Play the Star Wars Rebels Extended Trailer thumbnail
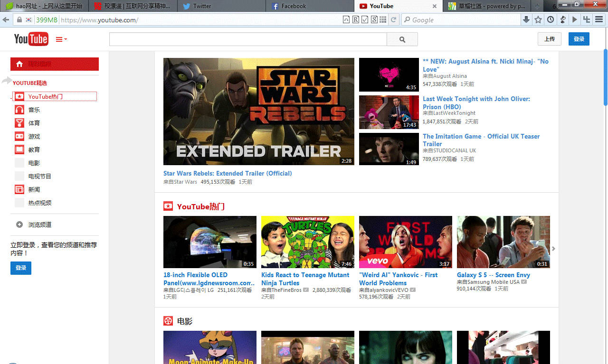Screen dimensions: 608x364 259,112
